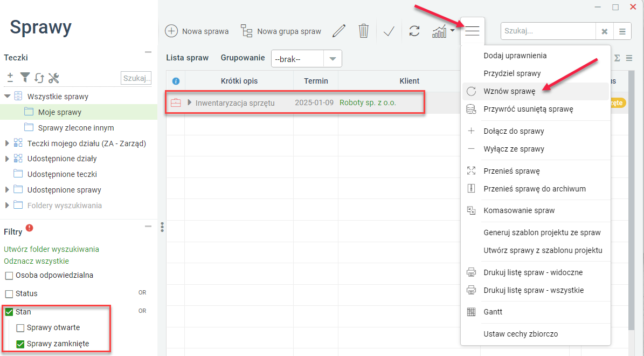Click the Nowa grupa spraw label
This screenshot has height=356, width=644.
[x=289, y=31]
